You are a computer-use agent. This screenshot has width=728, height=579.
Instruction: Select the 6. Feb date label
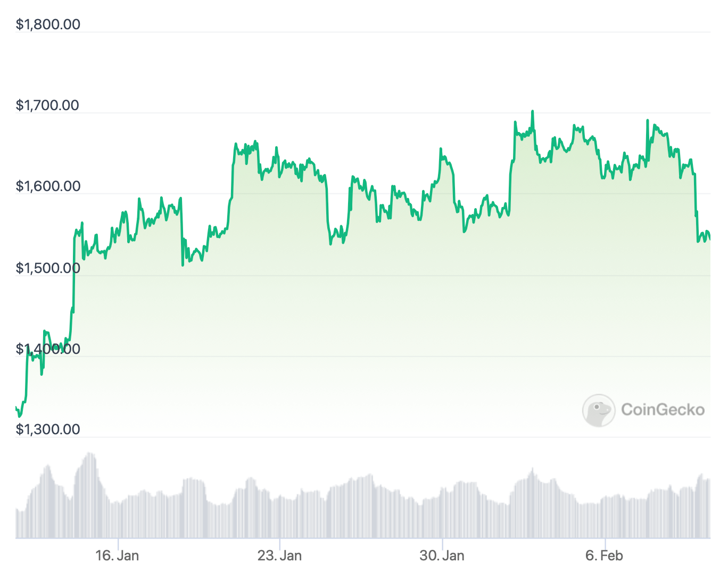click(604, 556)
